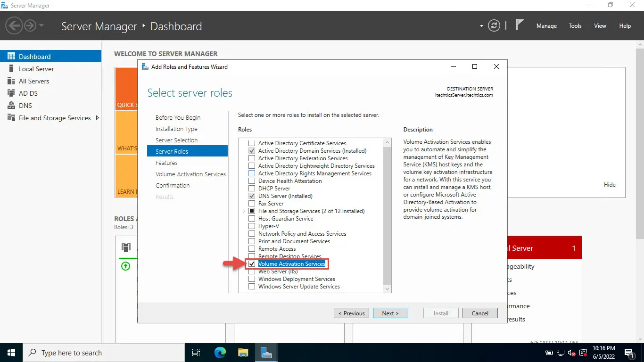Click the Next button

390,313
